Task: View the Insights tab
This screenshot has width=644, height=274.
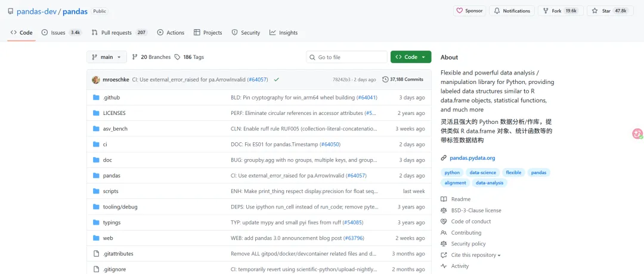Action: click(x=284, y=32)
